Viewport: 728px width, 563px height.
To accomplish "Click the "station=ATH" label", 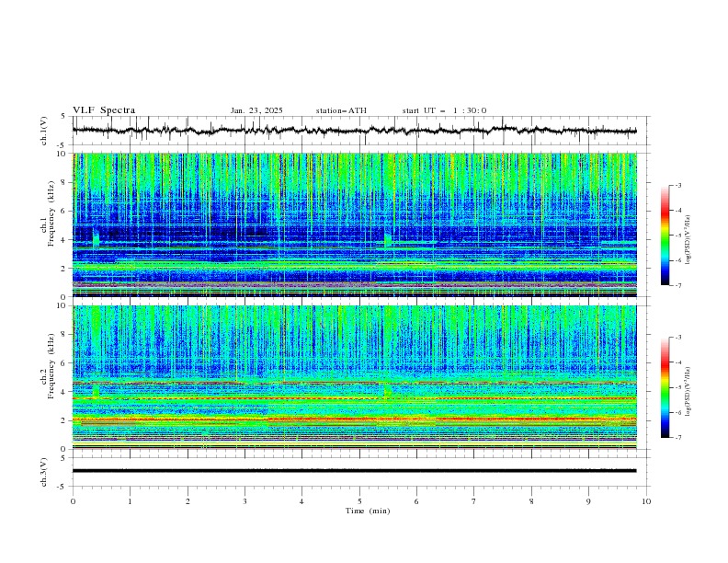I will coord(341,110).
